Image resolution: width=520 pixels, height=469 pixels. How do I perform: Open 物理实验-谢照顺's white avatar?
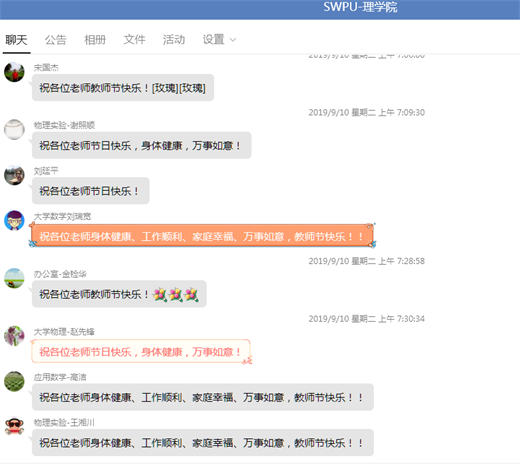coord(14,129)
